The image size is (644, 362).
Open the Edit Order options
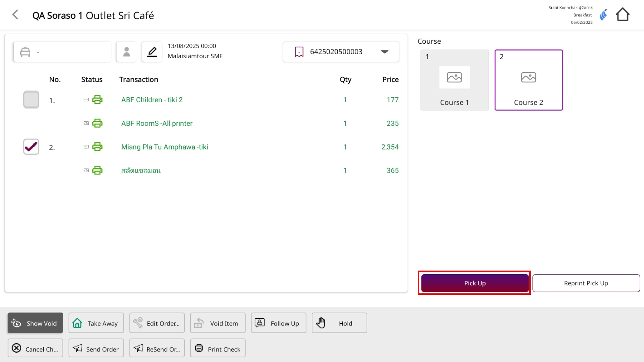point(157,323)
